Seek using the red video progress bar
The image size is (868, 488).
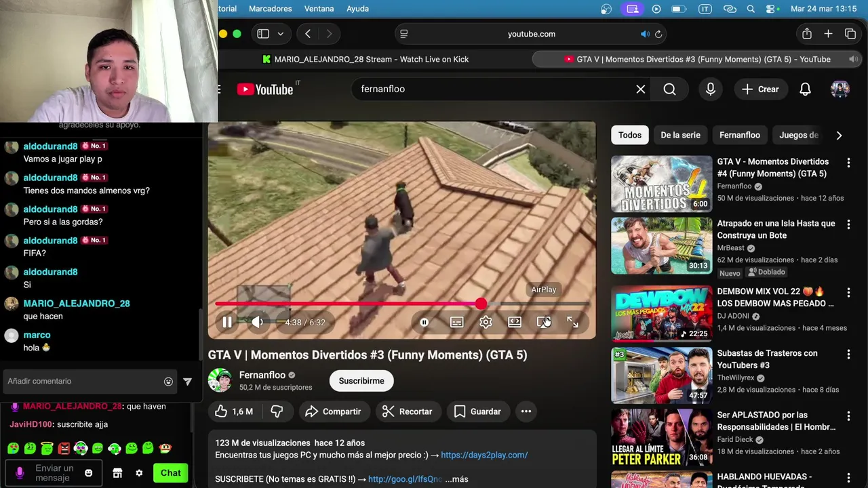click(x=401, y=304)
